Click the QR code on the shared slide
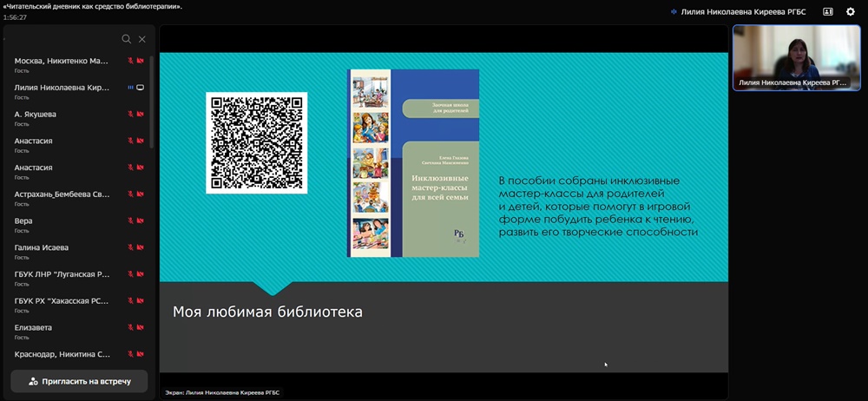Viewport: 868px width, 401px height. (257, 143)
